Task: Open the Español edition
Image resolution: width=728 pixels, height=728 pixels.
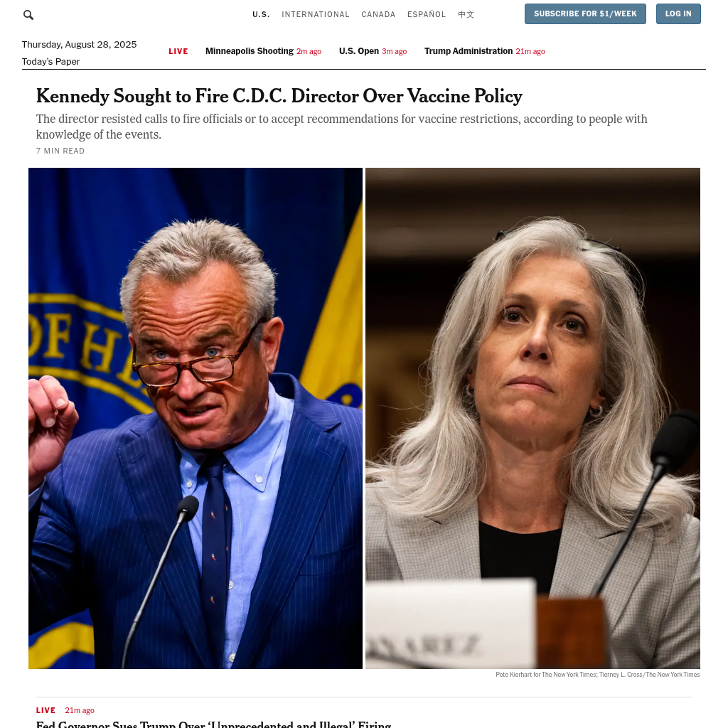Action: [x=427, y=14]
